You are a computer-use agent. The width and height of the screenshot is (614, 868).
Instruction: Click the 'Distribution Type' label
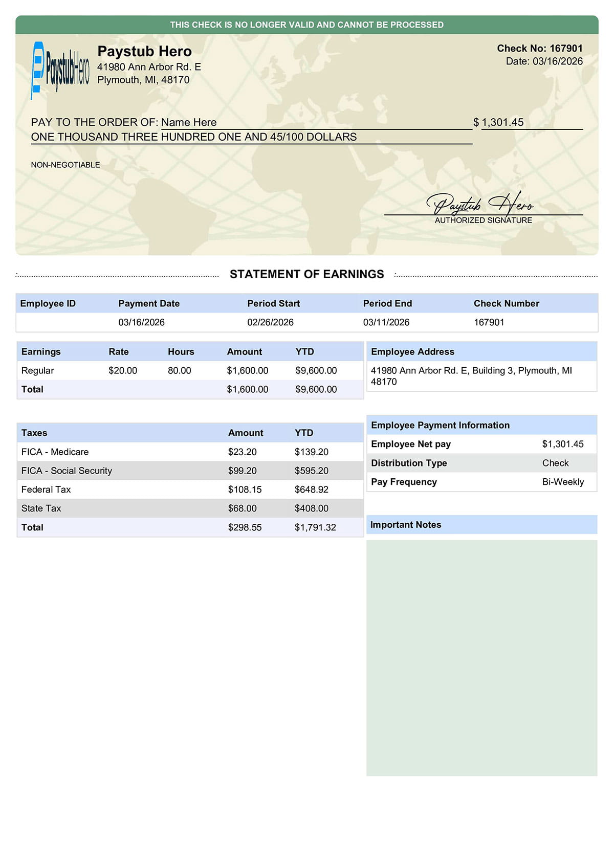point(409,463)
